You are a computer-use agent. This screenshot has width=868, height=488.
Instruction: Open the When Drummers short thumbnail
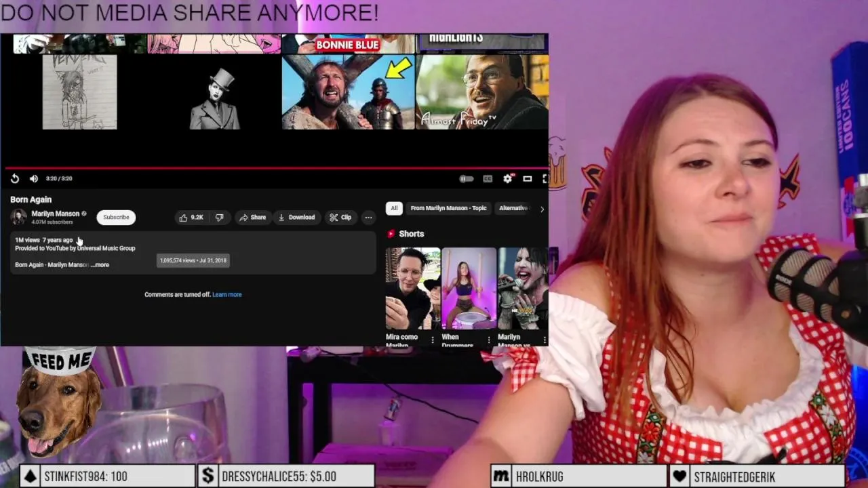pos(469,289)
